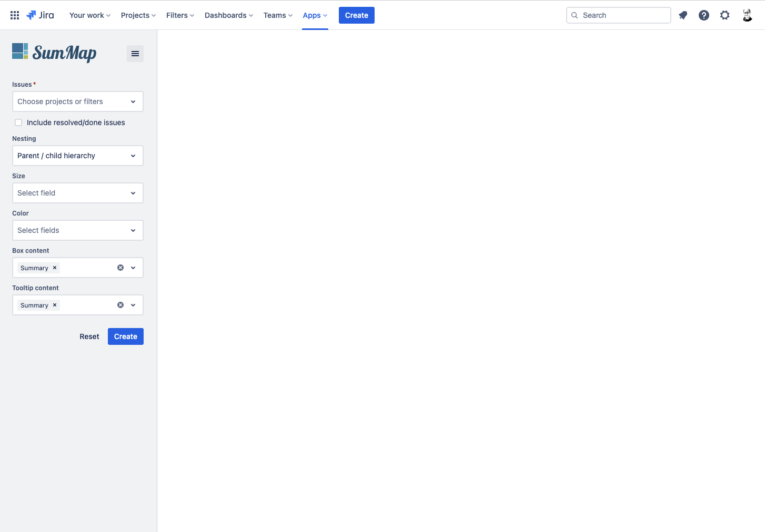Screen dimensions: 765x532
Task: Open the Filters menu
Action: 180,15
